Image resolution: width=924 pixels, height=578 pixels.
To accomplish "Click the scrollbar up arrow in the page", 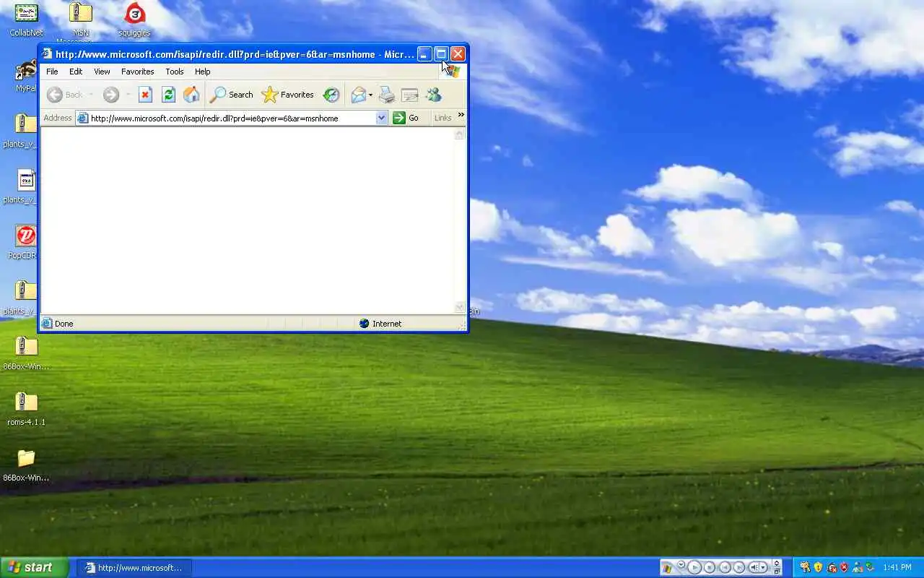I will coord(460,134).
